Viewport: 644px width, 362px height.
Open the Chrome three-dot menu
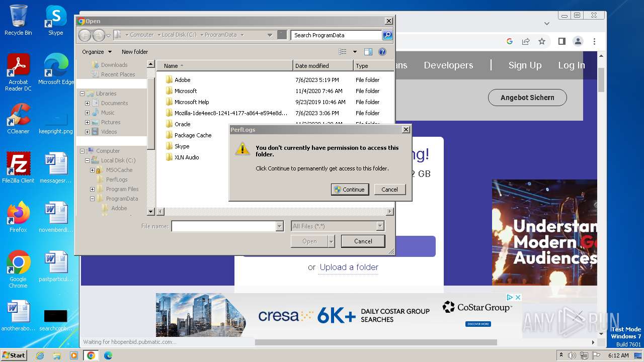click(x=594, y=41)
